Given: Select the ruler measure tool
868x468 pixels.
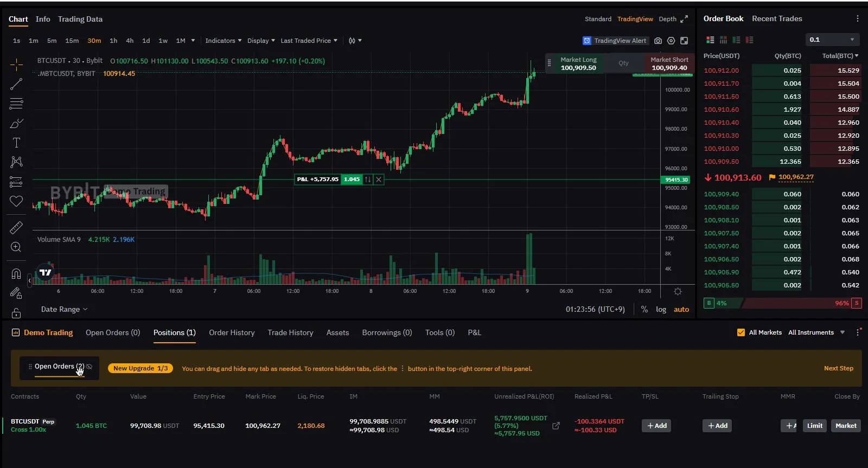Looking at the screenshot, I should tap(16, 228).
